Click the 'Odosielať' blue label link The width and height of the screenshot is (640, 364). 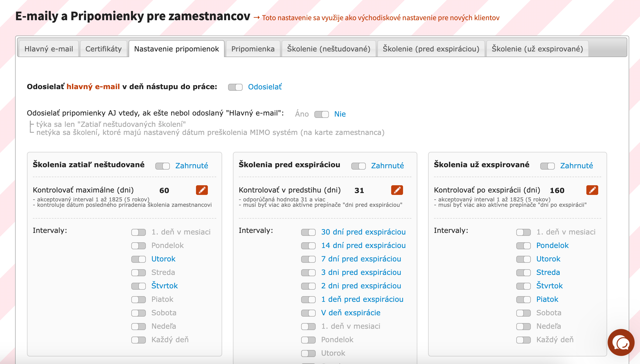click(x=265, y=87)
